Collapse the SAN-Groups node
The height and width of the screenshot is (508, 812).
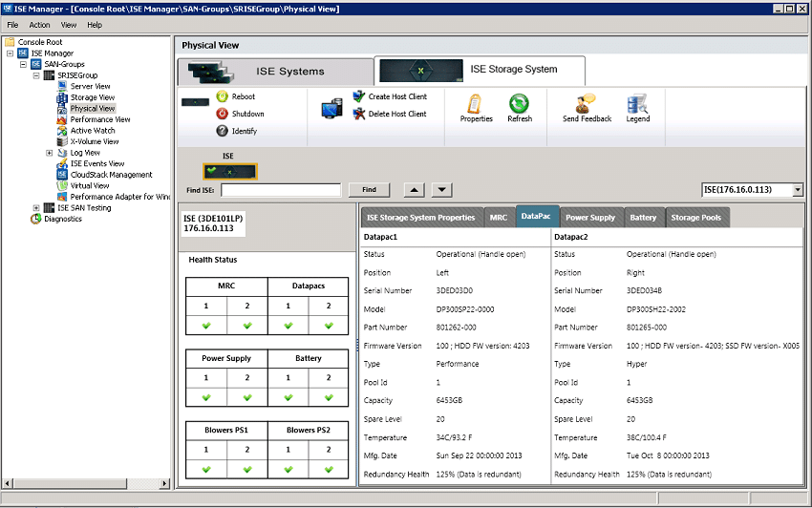pos(23,64)
